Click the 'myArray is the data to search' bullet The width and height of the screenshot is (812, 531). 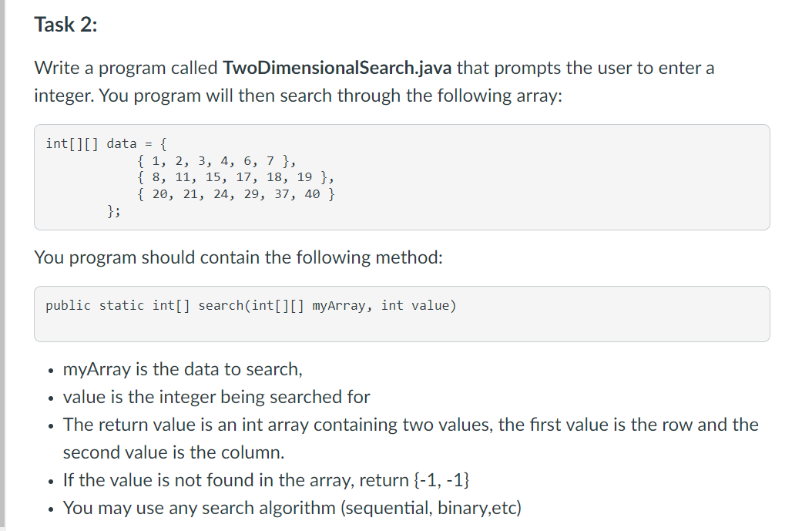(x=183, y=369)
